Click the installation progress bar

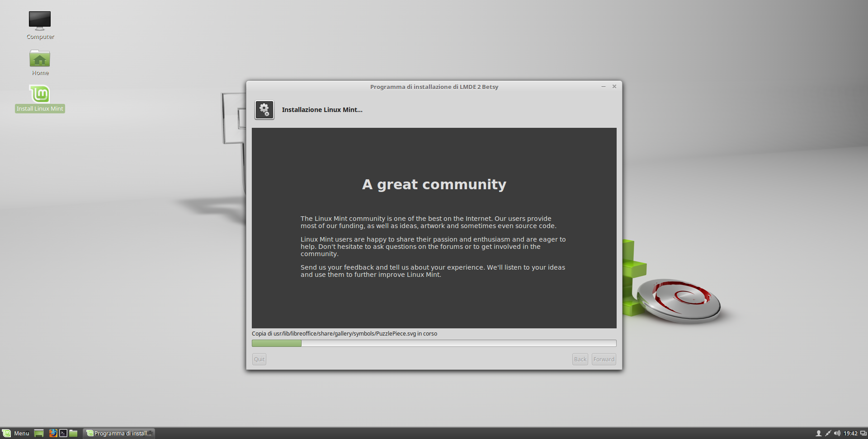coord(434,343)
